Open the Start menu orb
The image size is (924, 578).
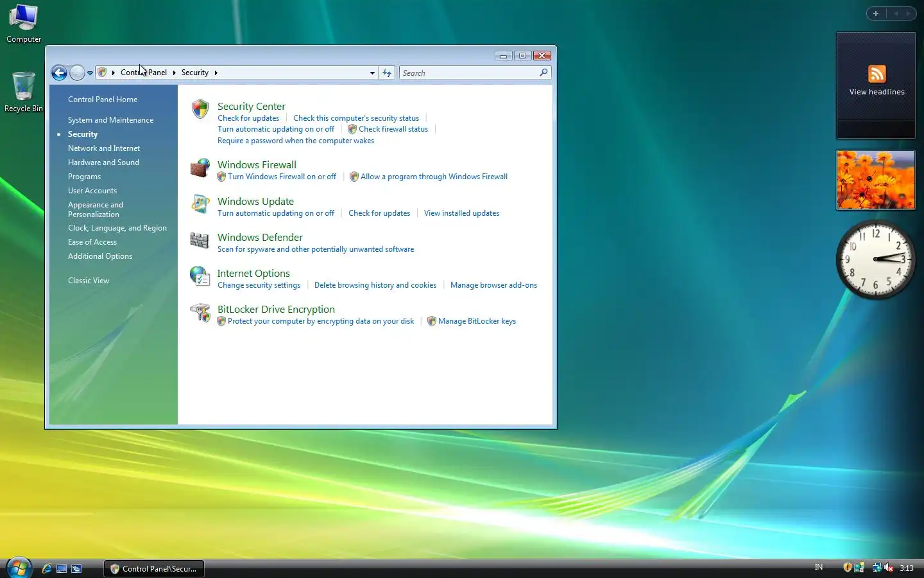(19, 568)
